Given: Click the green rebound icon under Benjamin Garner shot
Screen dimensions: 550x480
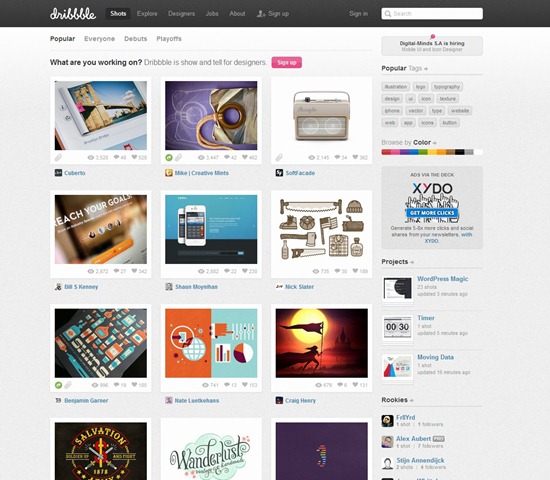Looking at the screenshot, I should 59,385.
